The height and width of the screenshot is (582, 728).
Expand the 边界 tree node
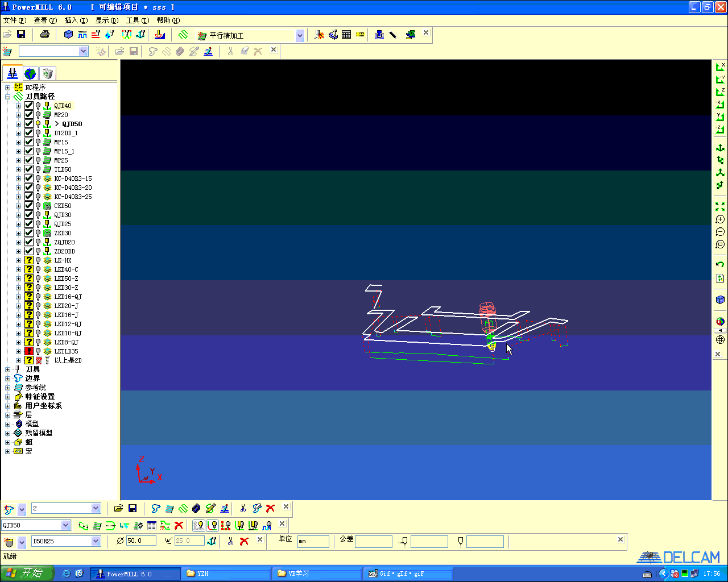click(8, 379)
